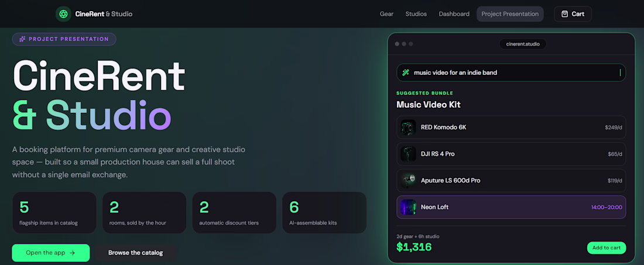
Task: Click the rooms, sold by the hour card
Action: click(144, 212)
